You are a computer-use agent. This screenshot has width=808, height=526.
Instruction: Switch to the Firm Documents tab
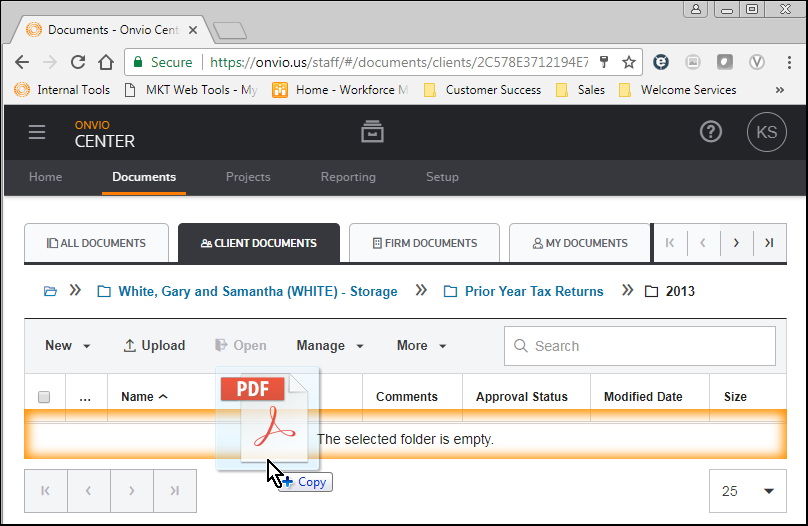point(424,243)
